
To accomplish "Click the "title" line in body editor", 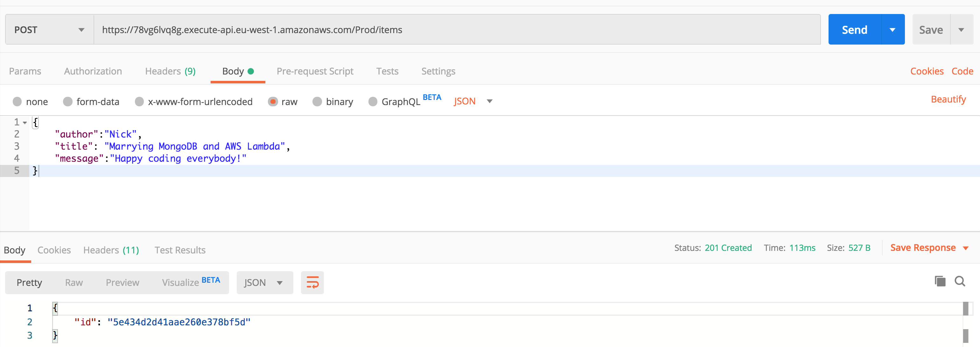I will coord(172,146).
